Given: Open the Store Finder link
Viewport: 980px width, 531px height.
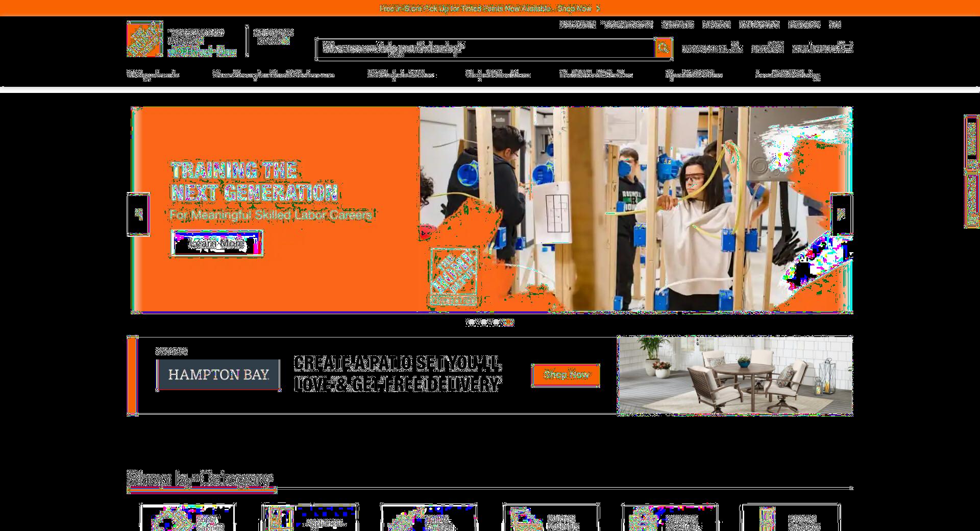Looking at the screenshot, I should click(577, 25).
